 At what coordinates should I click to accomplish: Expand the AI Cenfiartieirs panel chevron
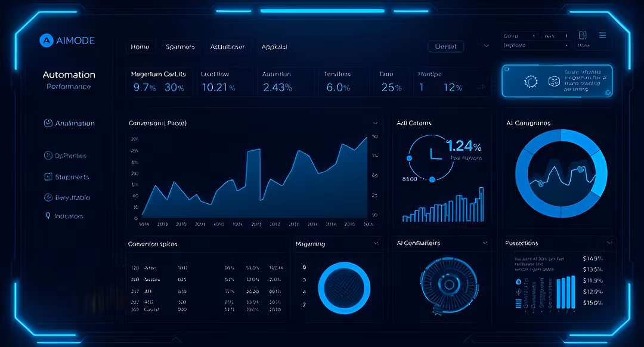[486, 243]
